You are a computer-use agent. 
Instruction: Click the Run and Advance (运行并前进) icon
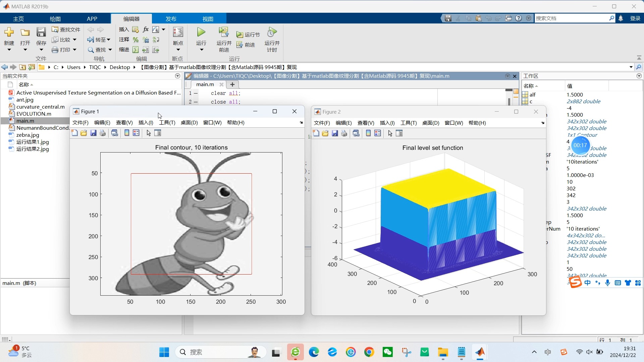(223, 33)
